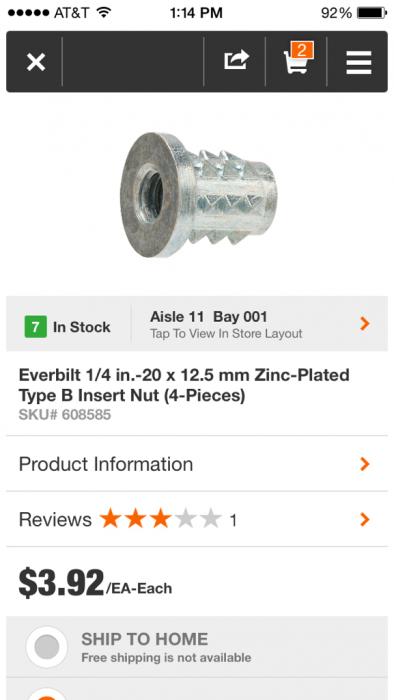Image resolution: width=394 pixels, height=700 pixels.
Task: Expand Aisle 11 Bay 001 chevron
Action: point(365,323)
